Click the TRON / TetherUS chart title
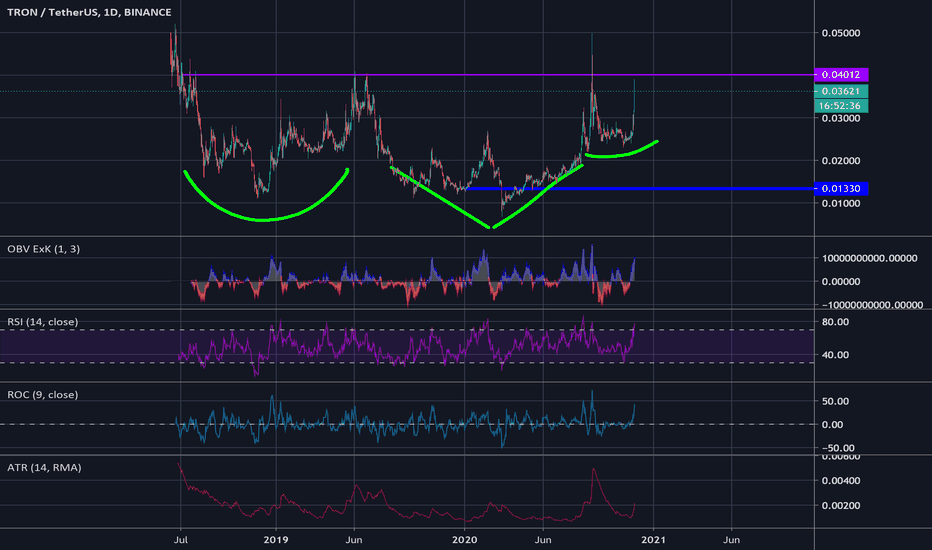 89,12
